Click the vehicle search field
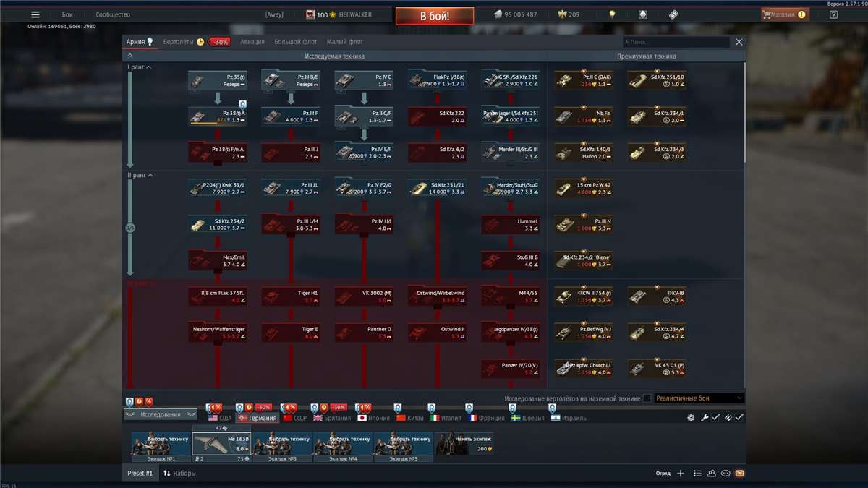The image size is (868, 488). pyautogui.click(x=676, y=43)
